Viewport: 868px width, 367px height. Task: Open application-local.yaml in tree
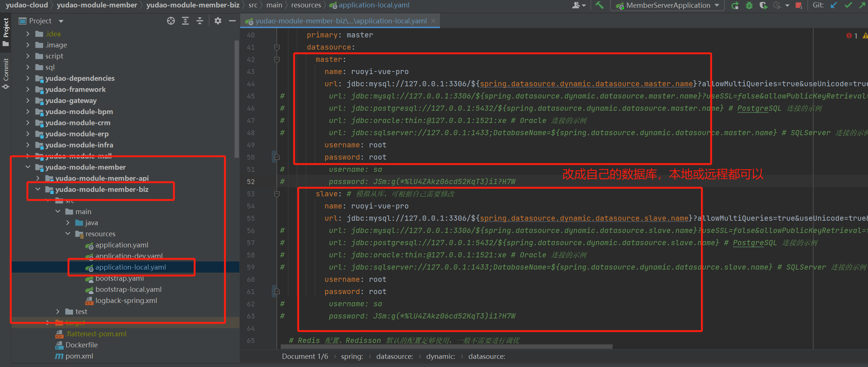click(x=131, y=267)
